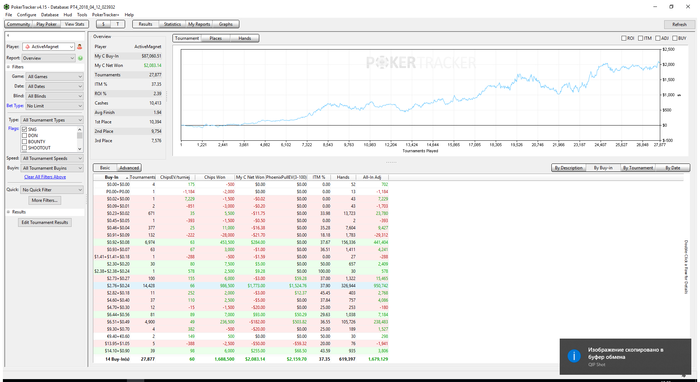Tick the BUY graph checkbox
The width and height of the screenshot is (700, 382).
click(675, 38)
